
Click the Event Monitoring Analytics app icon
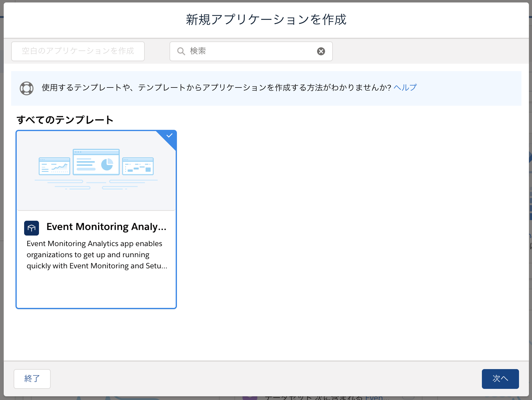32,228
